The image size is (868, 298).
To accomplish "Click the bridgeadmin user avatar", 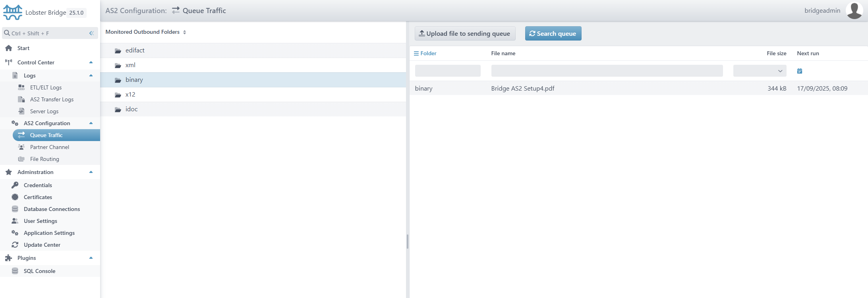I will tap(854, 11).
